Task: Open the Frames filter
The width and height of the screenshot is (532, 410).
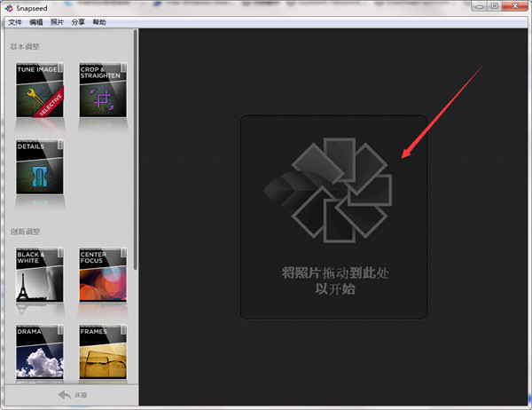Action: pyautogui.click(x=103, y=351)
